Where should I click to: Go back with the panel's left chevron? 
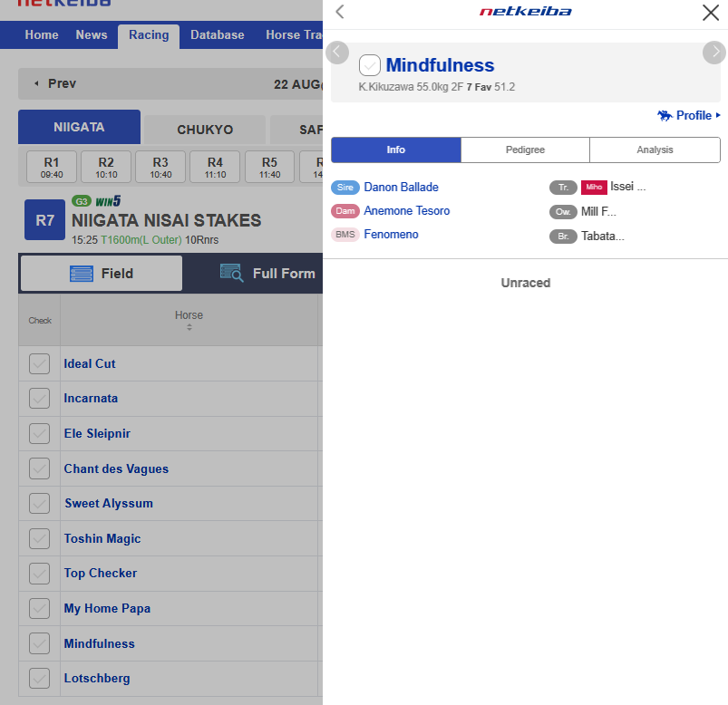(340, 12)
